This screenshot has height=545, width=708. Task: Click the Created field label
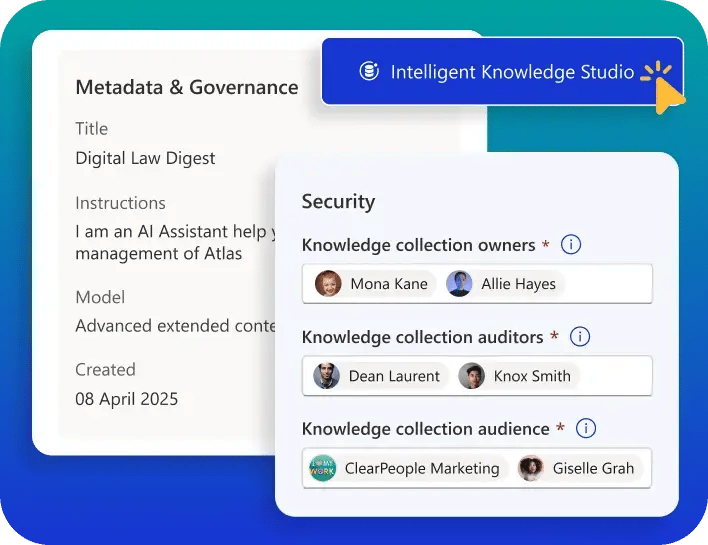pyautogui.click(x=106, y=370)
